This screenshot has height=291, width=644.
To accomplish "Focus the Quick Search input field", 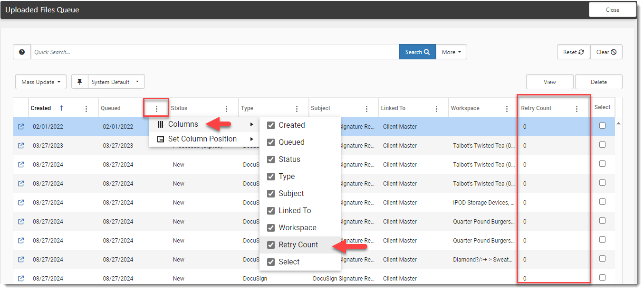I will (214, 52).
